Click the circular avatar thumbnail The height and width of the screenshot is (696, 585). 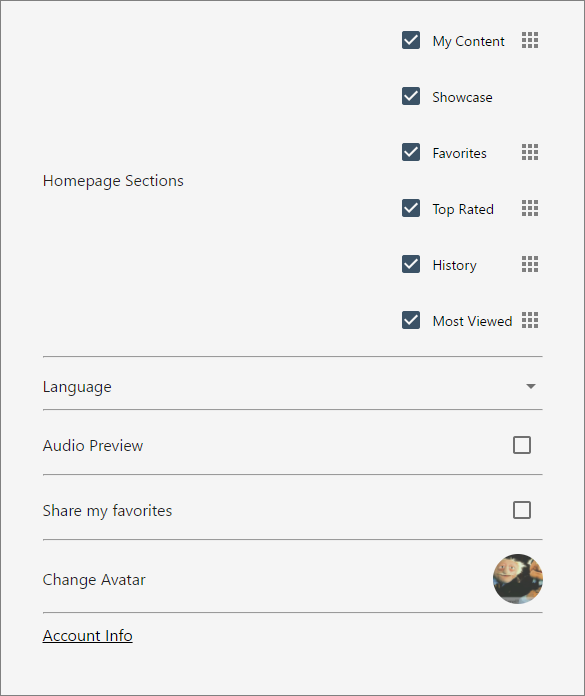pyautogui.click(x=518, y=579)
